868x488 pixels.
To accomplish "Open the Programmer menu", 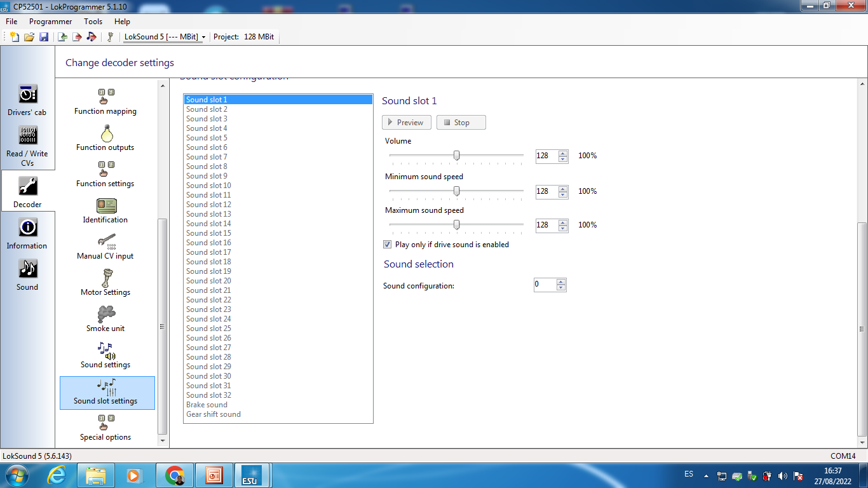I will coord(51,22).
